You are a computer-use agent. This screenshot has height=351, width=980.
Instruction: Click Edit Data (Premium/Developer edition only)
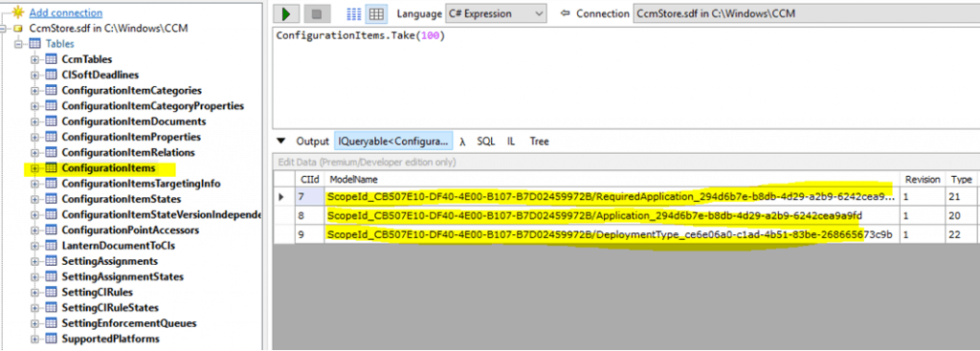(367, 163)
